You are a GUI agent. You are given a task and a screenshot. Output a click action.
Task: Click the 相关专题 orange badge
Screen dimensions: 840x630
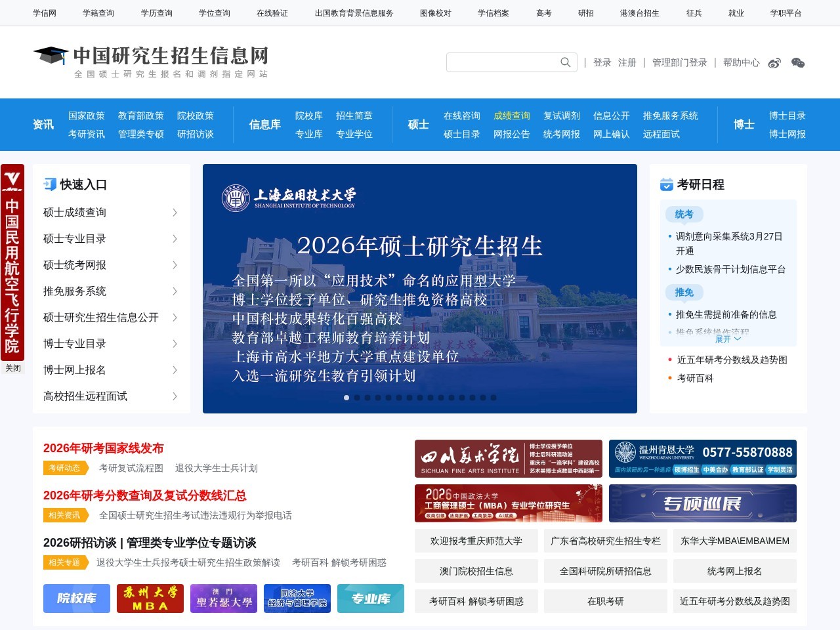(65, 563)
